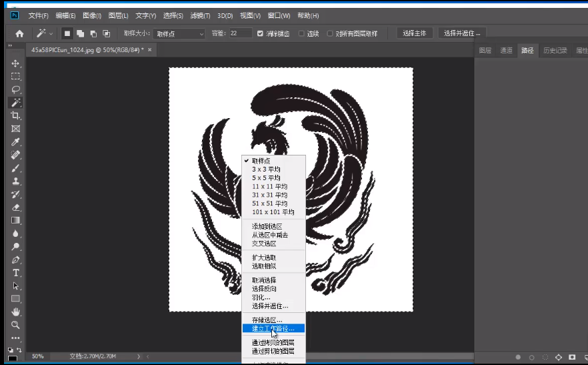
Task: Click Add Mask icon in Paths panel
Action: 572,357
